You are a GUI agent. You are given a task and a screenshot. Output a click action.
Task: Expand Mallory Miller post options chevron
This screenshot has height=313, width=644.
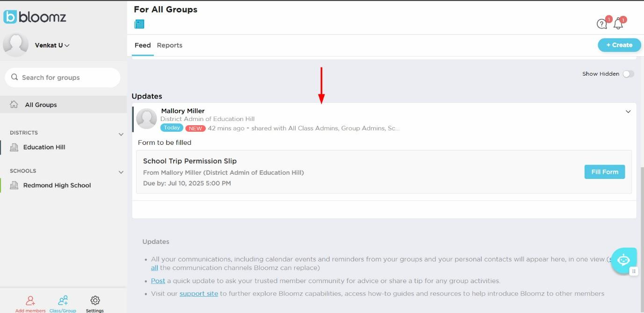628,112
